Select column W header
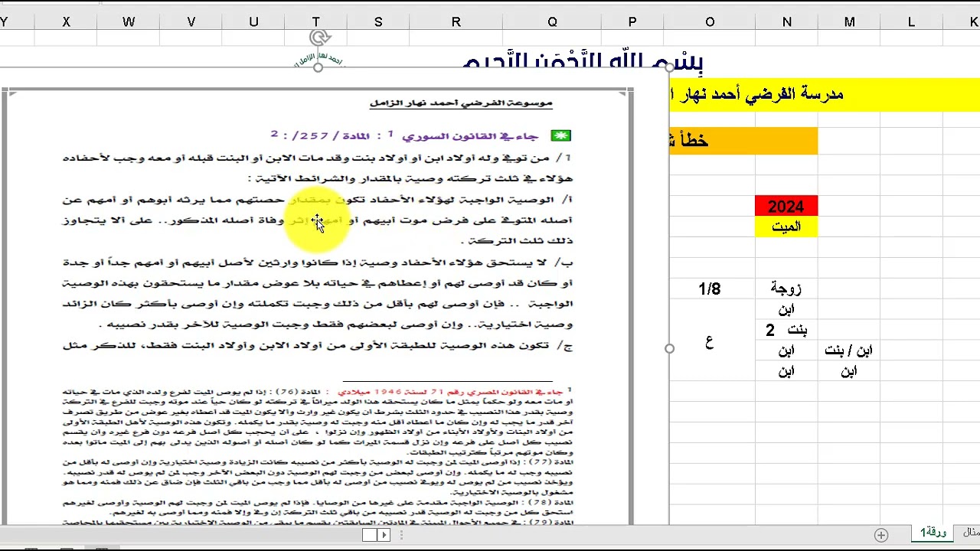The image size is (980, 551). [x=129, y=22]
